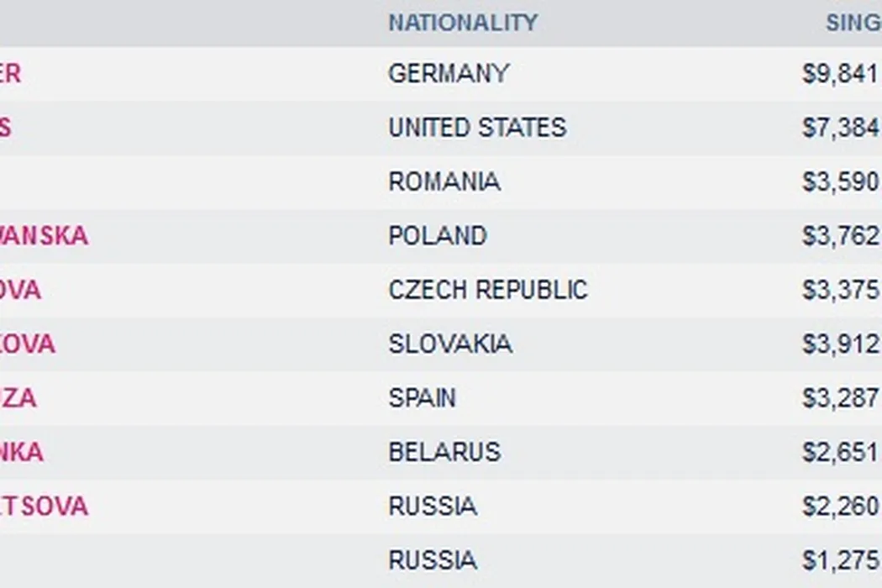Sort by the NATIONALITY column header

(x=463, y=23)
